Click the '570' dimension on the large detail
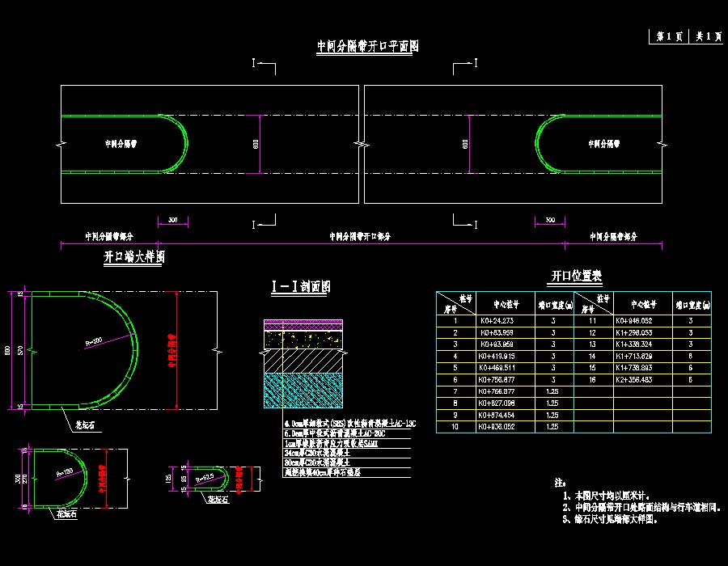The image size is (728, 566). coord(20,351)
